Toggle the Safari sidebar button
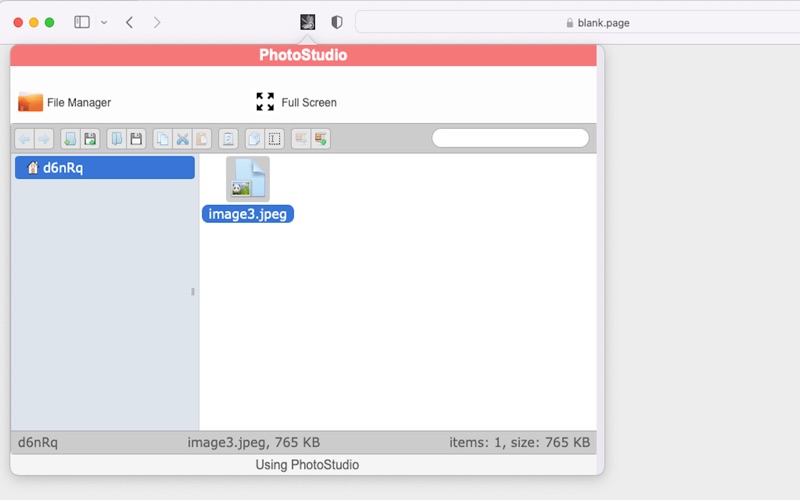The width and height of the screenshot is (800, 500). (82, 22)
